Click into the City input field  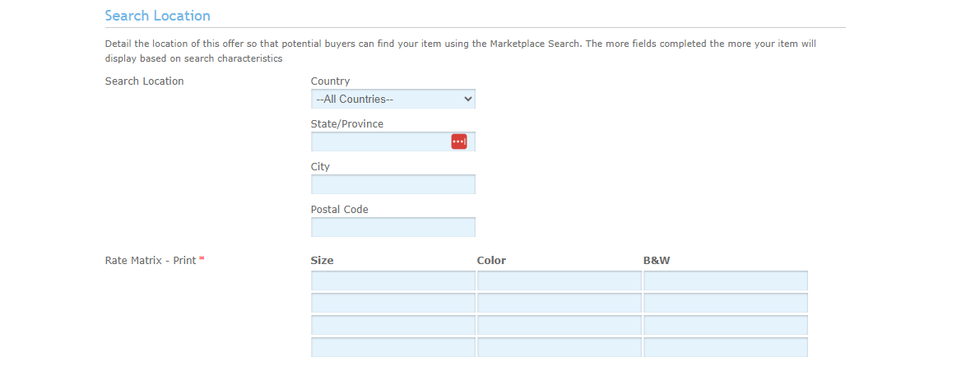tap(392, 184)
